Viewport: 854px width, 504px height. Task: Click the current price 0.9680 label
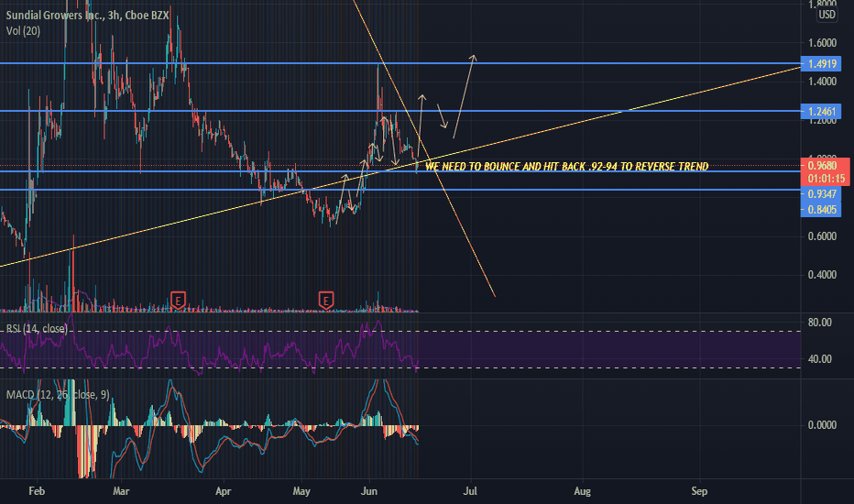pos(825,166)
